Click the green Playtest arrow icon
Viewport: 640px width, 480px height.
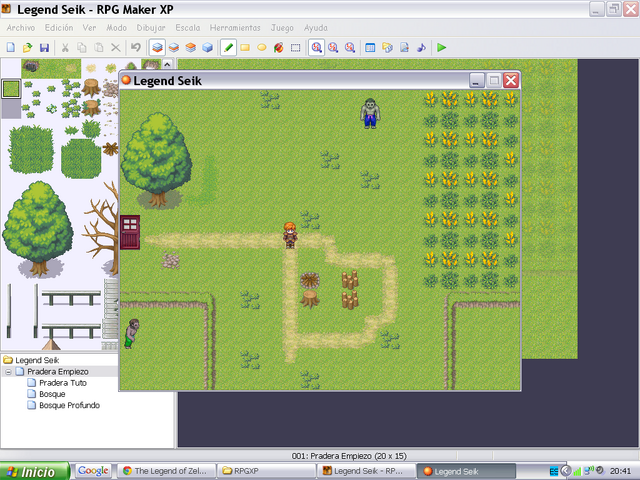pos(441,48)
